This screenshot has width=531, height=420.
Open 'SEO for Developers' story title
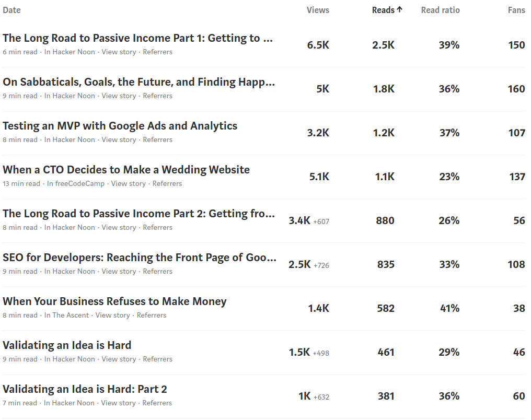pyautogui.click(x=140, y=258)
